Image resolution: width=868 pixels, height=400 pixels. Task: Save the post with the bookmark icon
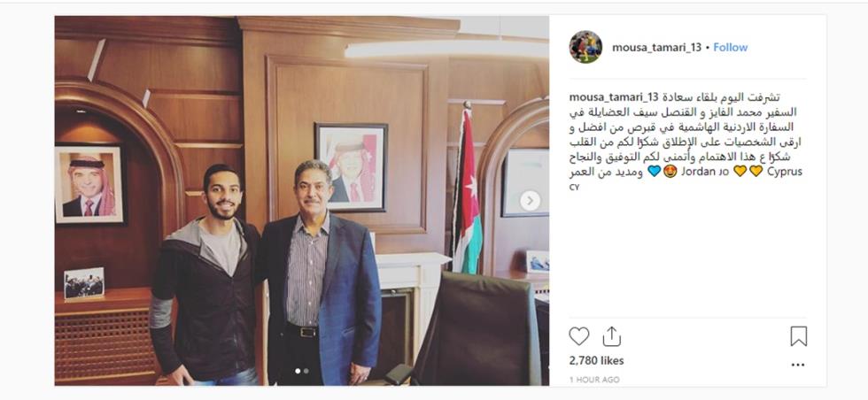click(798, 336)
